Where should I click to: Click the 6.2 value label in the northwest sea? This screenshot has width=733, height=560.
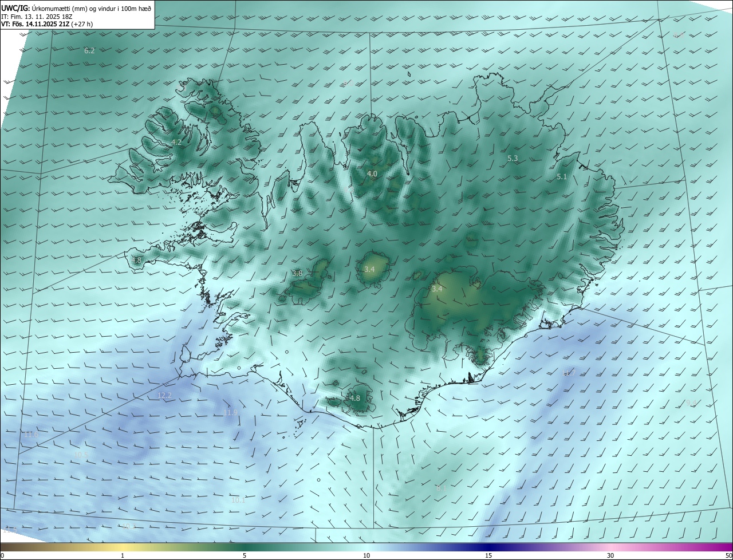coord(89,51)
